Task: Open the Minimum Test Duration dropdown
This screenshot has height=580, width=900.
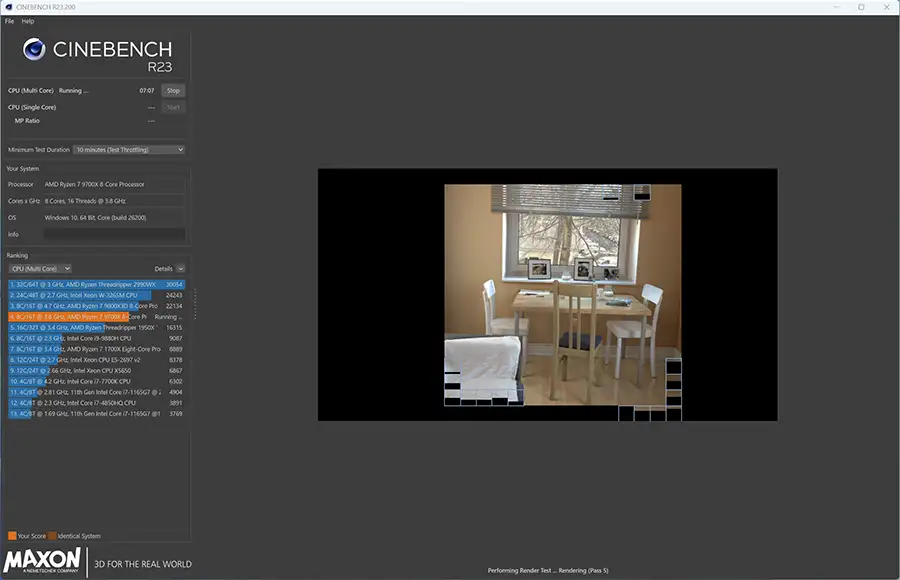Action: [129, 150]
